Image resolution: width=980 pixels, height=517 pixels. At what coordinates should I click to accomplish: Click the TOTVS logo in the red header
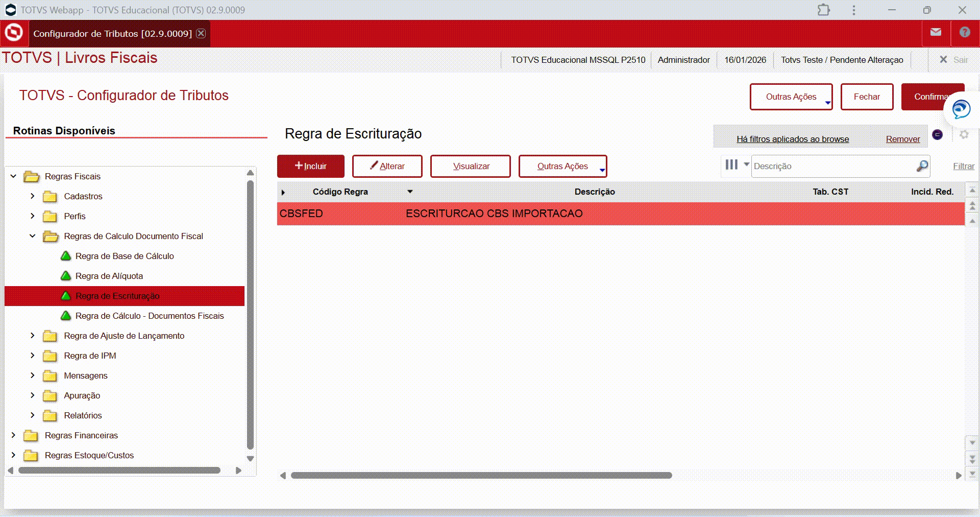tap(14, 33)
